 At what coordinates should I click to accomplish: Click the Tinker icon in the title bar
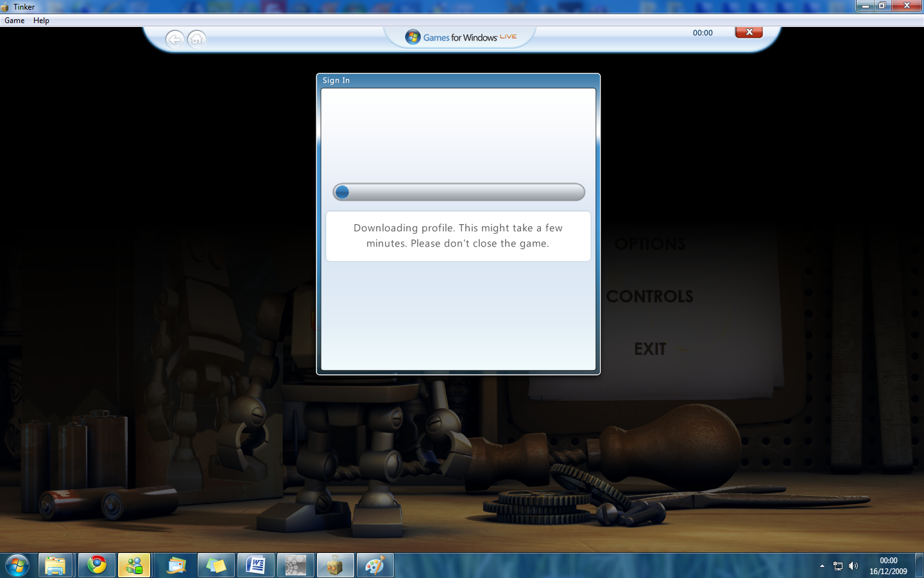[x=6, y=7]
